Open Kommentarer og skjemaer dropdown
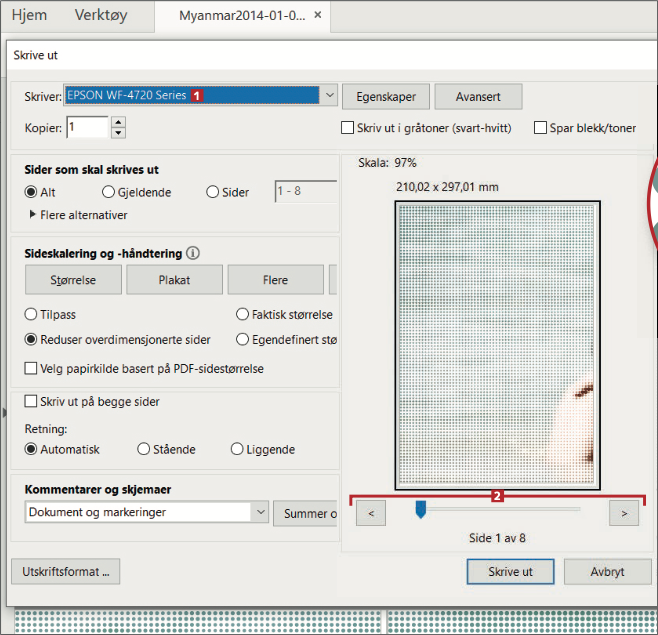This screenshot has width=658, height=635. coord(260,512)
